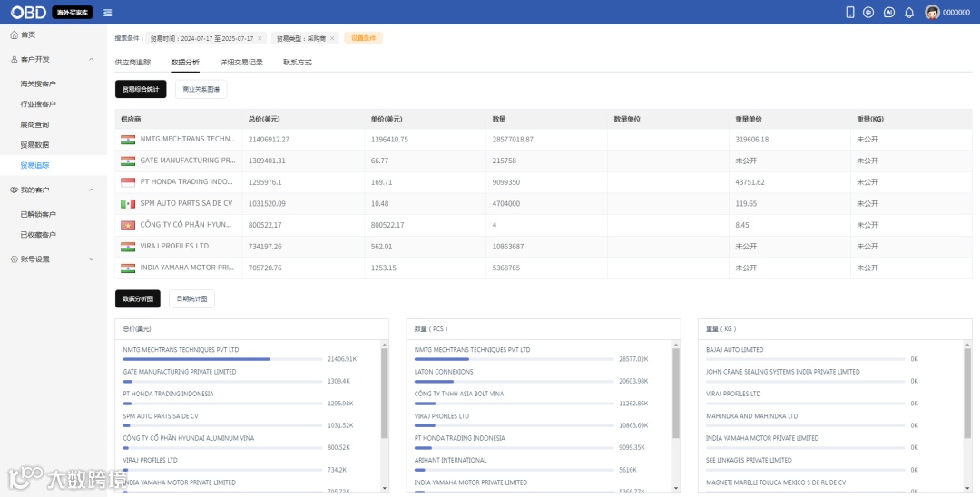980x497 pixels.
Task: Click MAHINDRA AND MAHINDRA LTD in 重量 chart
Action: [x=752, y=416]
